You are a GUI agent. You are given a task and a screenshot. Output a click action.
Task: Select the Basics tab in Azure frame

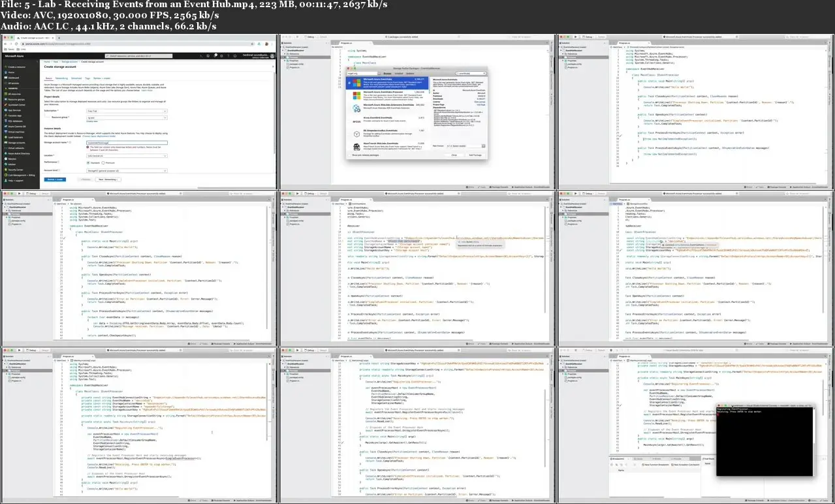tap(48, 78)
